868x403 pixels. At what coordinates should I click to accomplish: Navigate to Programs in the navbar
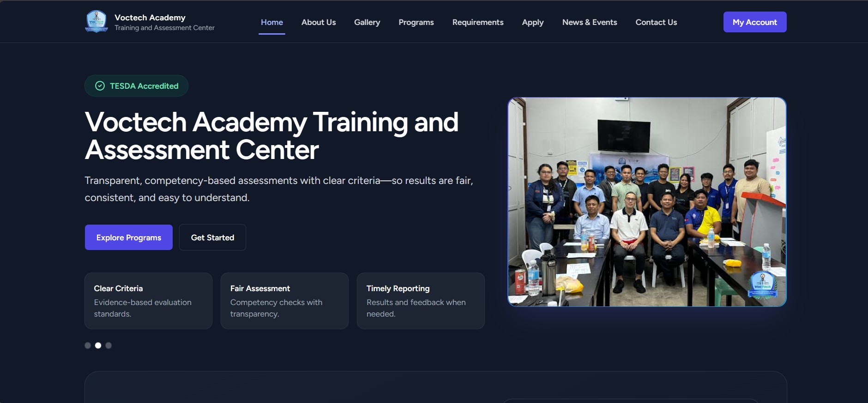click(416, 22)
